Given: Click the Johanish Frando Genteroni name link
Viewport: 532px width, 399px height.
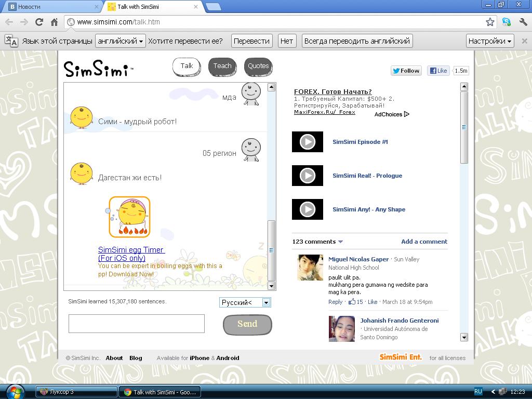Looking at the screenshot, I should pos(400,320).
